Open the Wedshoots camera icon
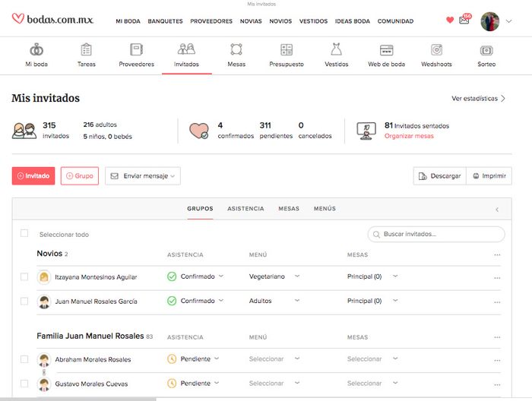532x401 pixels. point(436,50)
